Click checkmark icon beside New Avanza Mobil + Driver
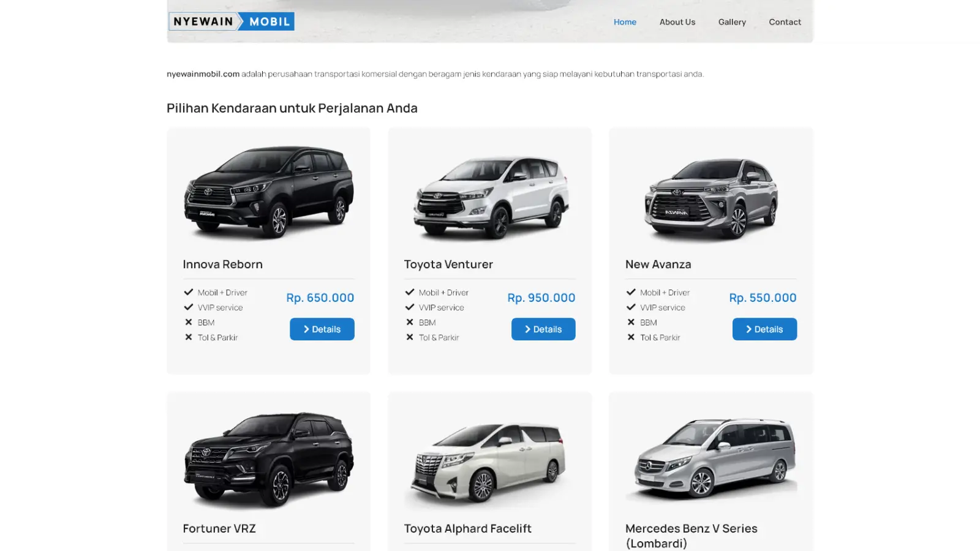This screenshot has height=551, width=980. (x=631, y=292)
